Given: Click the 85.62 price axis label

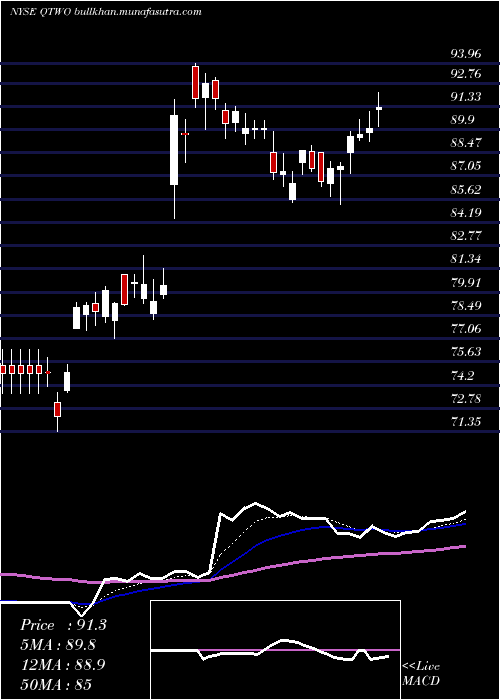Looking at the screenshot, I should [x=466, y=189].
